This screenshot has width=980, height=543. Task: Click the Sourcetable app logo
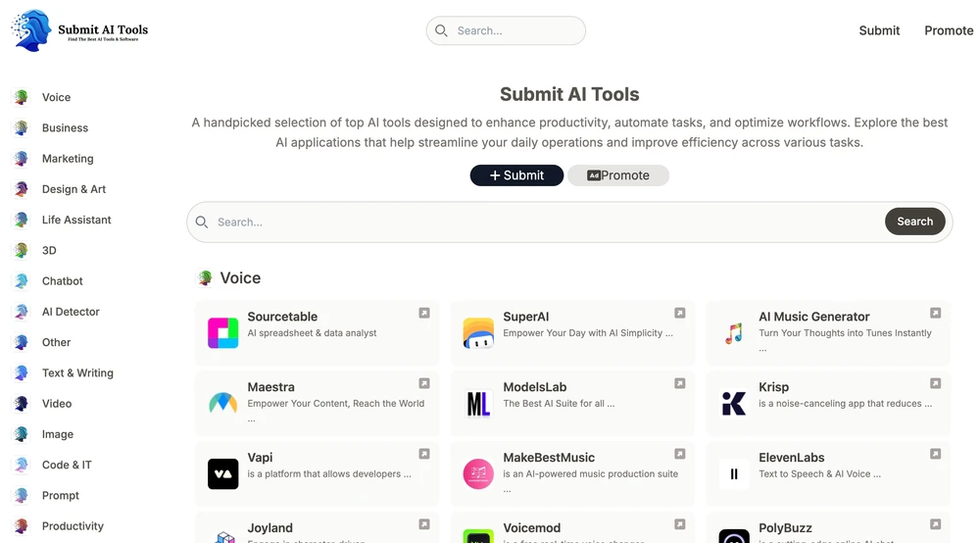click(223, 333)
